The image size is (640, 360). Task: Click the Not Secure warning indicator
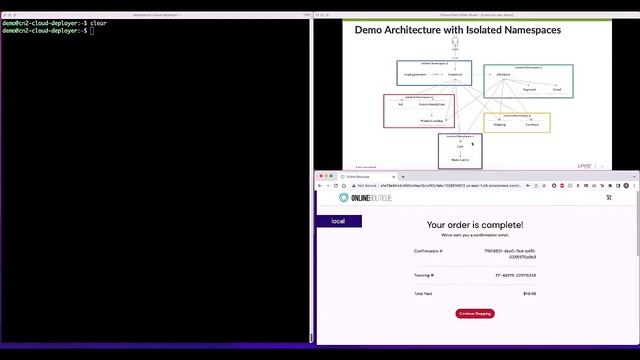(x=365, y=186)
